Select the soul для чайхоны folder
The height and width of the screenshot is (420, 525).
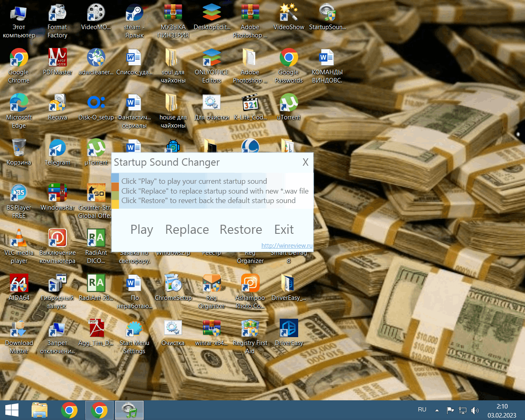[x=173, y=66]
